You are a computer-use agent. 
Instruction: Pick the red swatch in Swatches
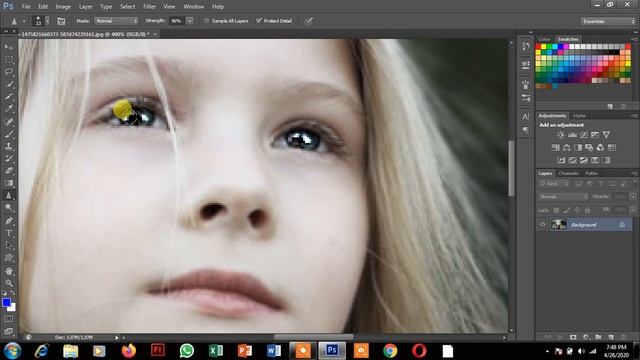click(538, 47)
